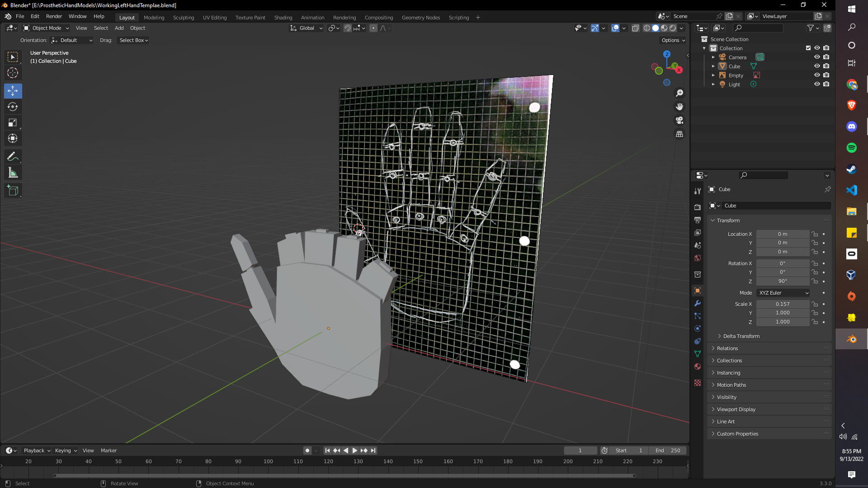The width and height of the screenshot is (868, 488).
Task: Open the Object Data mesh properties tab
Action: (698, 354)
